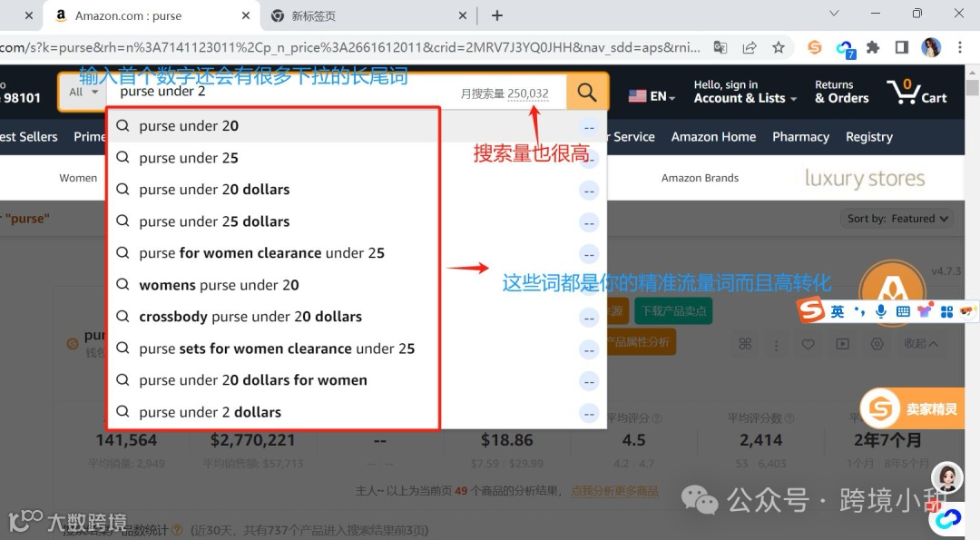Click the 点我分析更多商品 link
980x540 pixels.
[615, 491]
